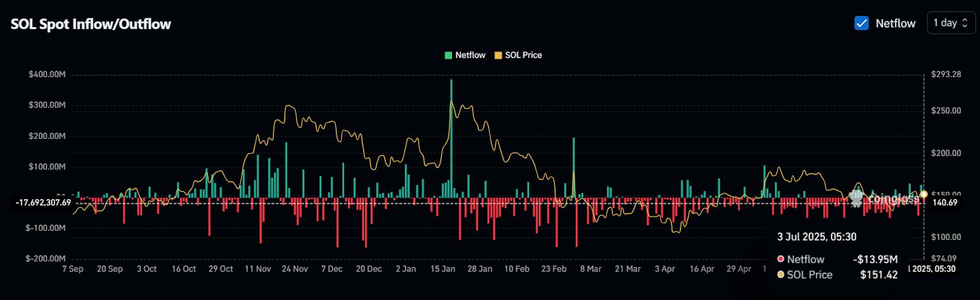Screen dimensions: 980x300
Task: Open the 1 day interval dropdown
Action: click(951, 23)
